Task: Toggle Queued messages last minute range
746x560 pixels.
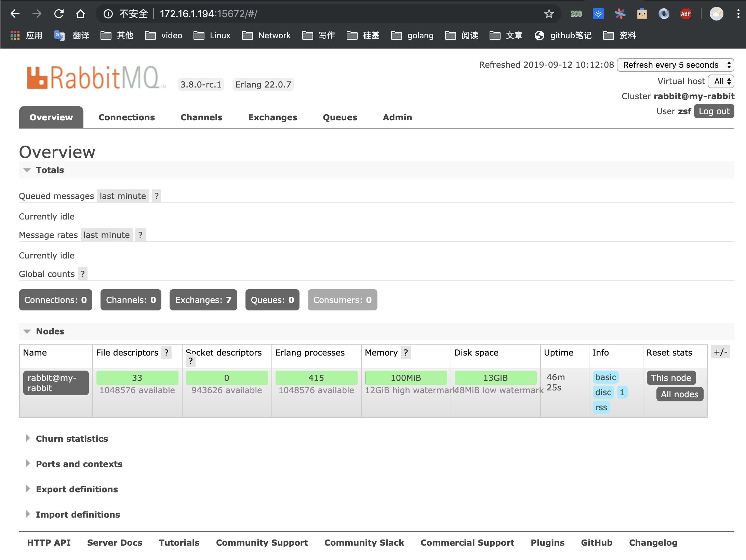Action: (x=123, y=196)
